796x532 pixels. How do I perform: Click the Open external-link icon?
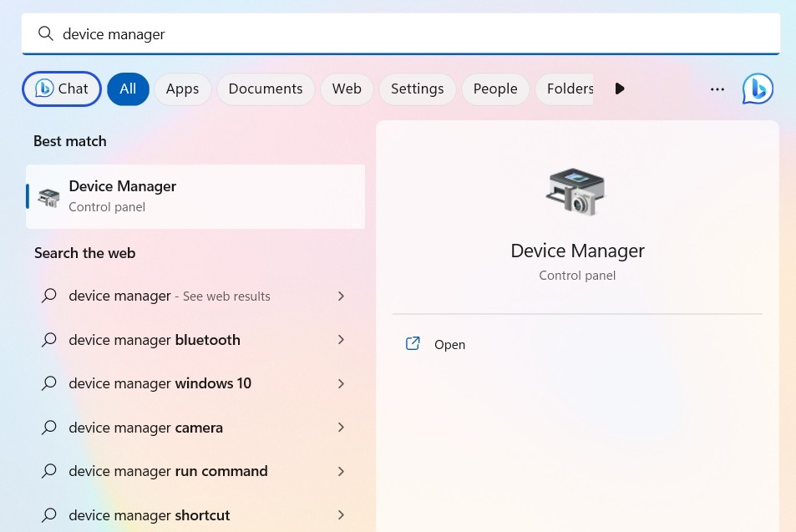[413, 343]
